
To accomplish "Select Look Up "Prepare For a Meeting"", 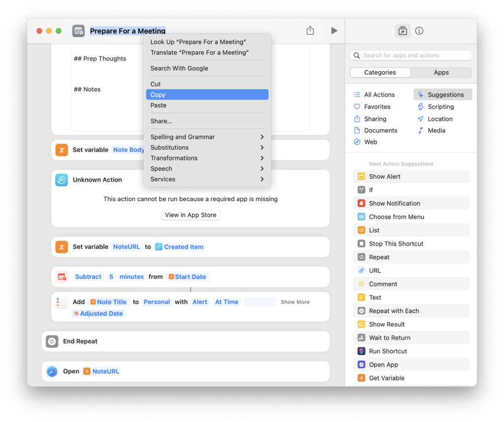I will click(207, 42).
